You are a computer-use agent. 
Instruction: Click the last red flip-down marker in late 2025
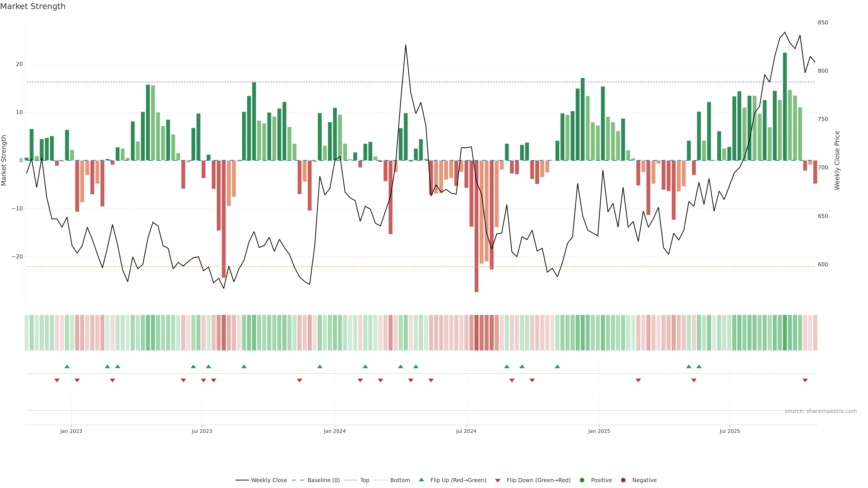click(805, 380)
